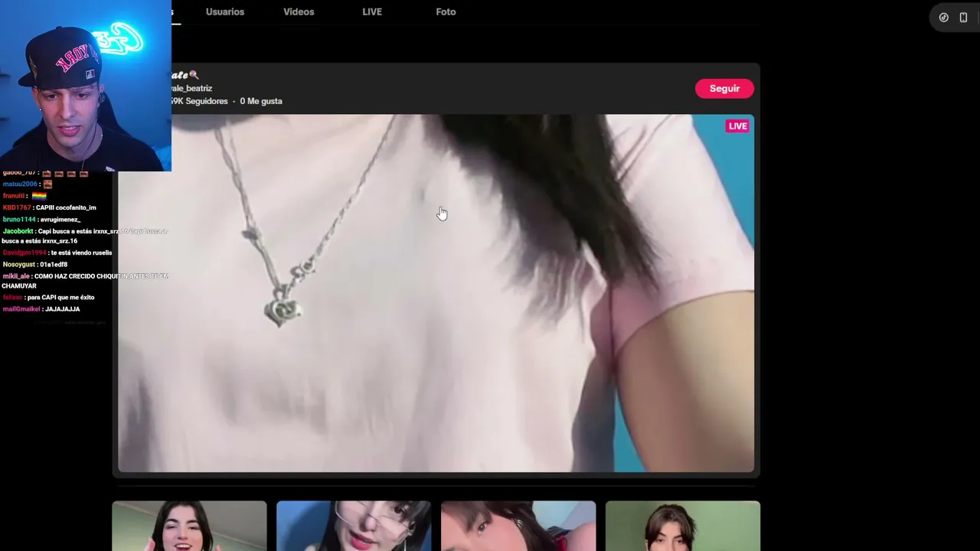The width and height of the screenshot is (980, 551).
Task: Click the TikTok logo icon in top-right pill
Action: coord(943,18)
